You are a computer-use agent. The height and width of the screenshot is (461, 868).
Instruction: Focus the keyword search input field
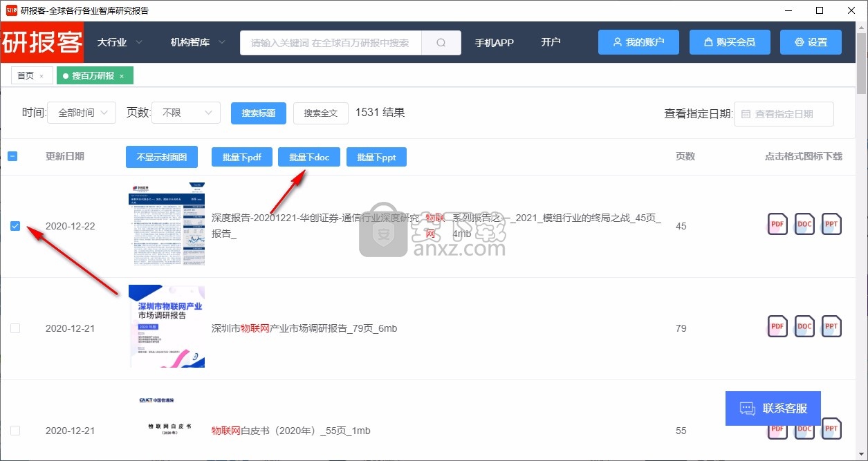[x=331, y=42]
